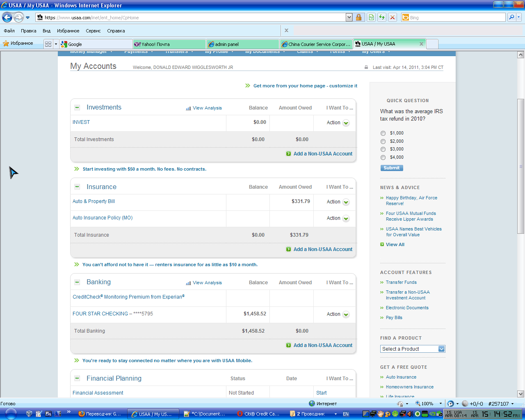
Task: Open Action menu for FOUR STAR CHECKING
Action: coord(338,314)
